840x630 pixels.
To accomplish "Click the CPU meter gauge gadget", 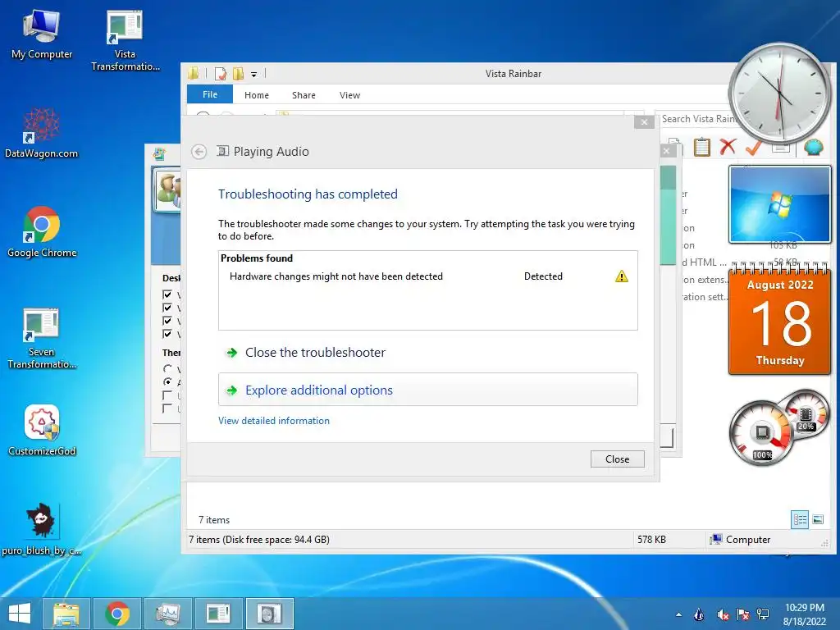I will [x=762, y=433].
